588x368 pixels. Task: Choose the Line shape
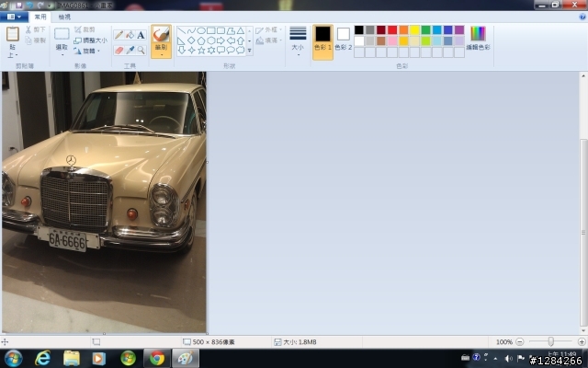(182, 30)
